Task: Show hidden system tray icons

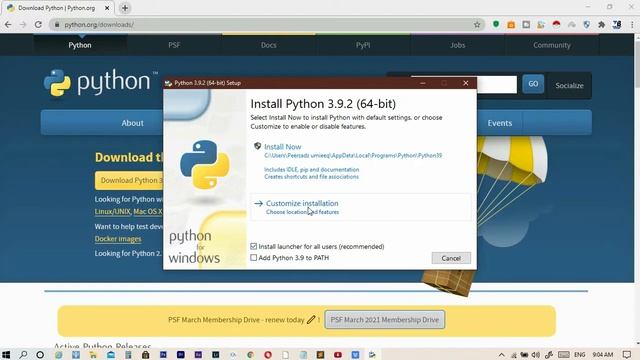Action: (x=502, y=354)
